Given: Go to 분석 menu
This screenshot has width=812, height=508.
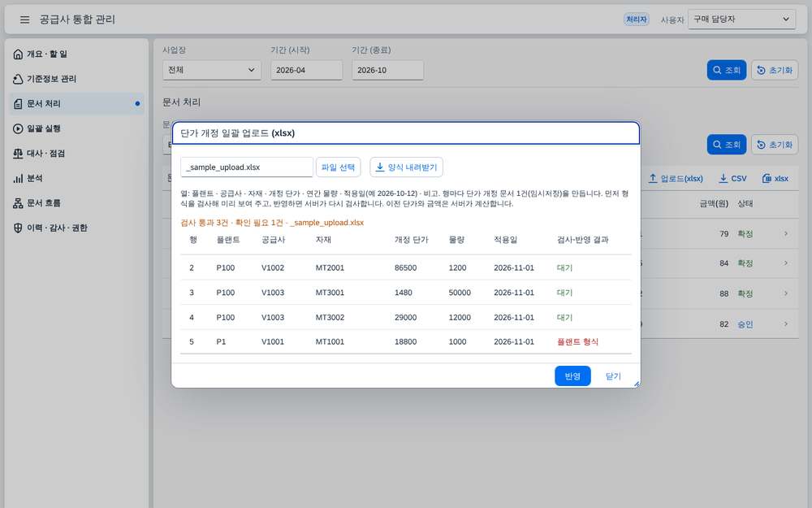Looking at the screenshot, I should (76, 178).
